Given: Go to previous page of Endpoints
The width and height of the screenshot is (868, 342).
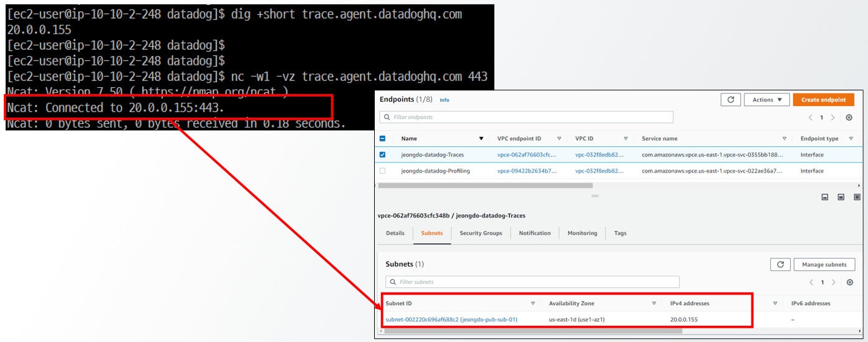Looking at the screenshot, I should pos(811,117).
